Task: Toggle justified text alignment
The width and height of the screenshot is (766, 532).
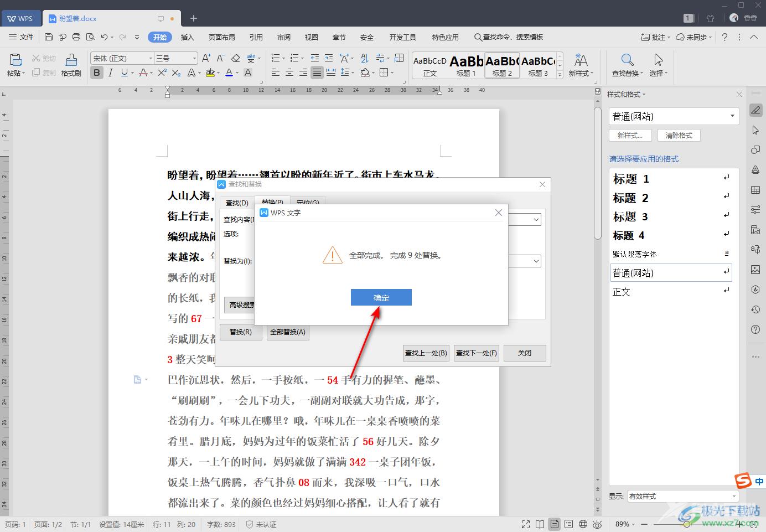Action: coord(317,73)
